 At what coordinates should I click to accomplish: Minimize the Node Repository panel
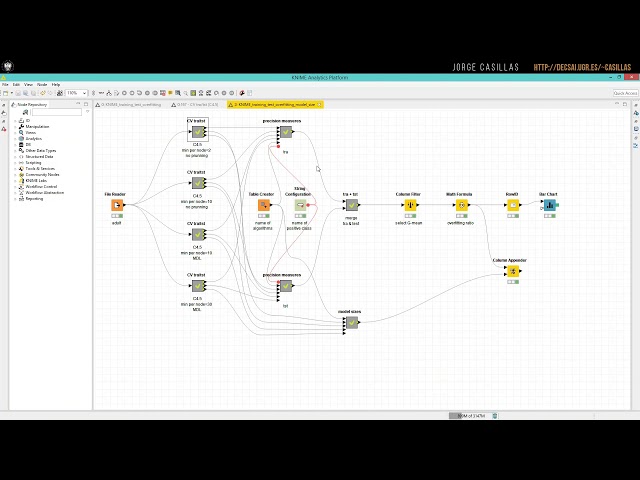point(78,104)
